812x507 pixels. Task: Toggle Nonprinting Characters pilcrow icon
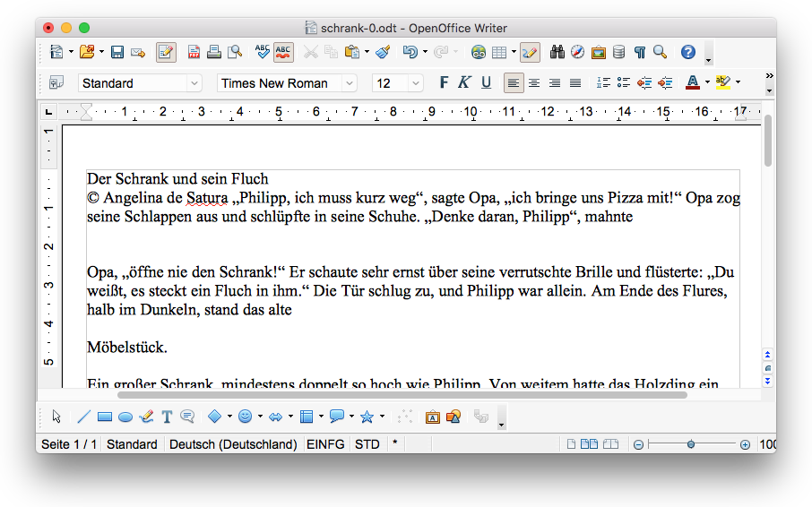(x=640, y=52)
